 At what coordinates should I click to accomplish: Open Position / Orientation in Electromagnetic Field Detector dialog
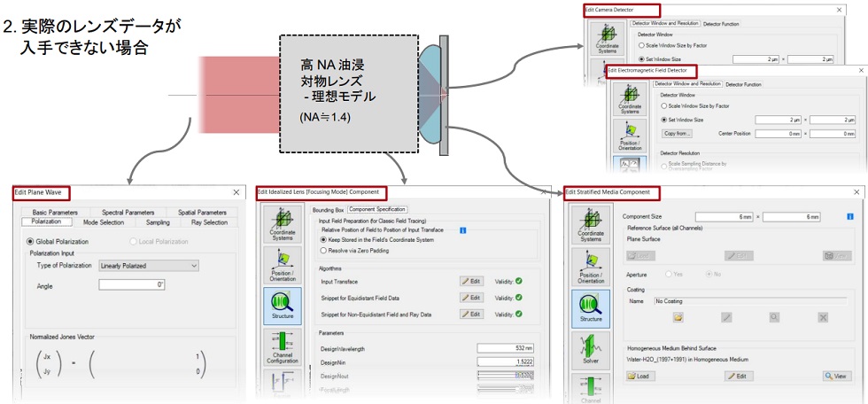(x=630, y=136)
